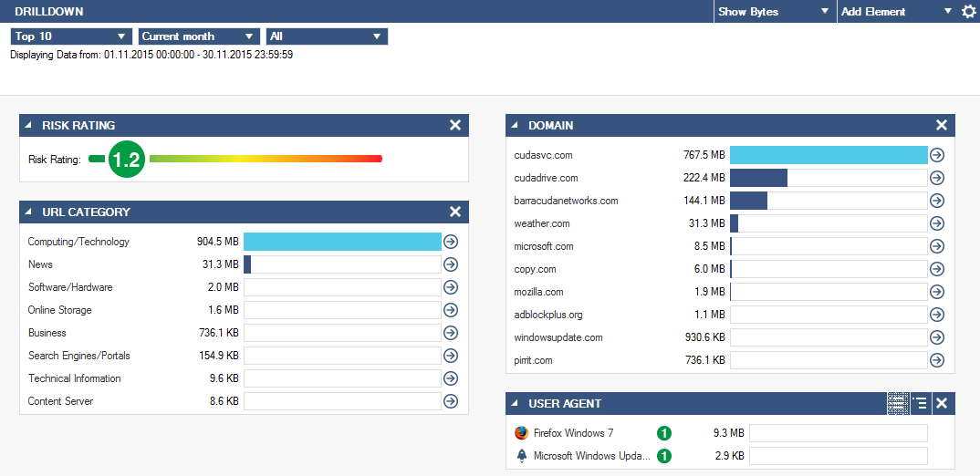Select Microsoft Windows Upda... label
This screenshot has width=980, height=476.
click(x=592, y=456)
